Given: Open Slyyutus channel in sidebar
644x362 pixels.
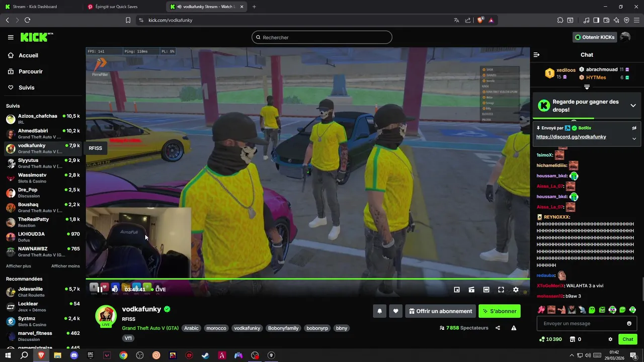Looking at the screenshot, I should 43,163.
